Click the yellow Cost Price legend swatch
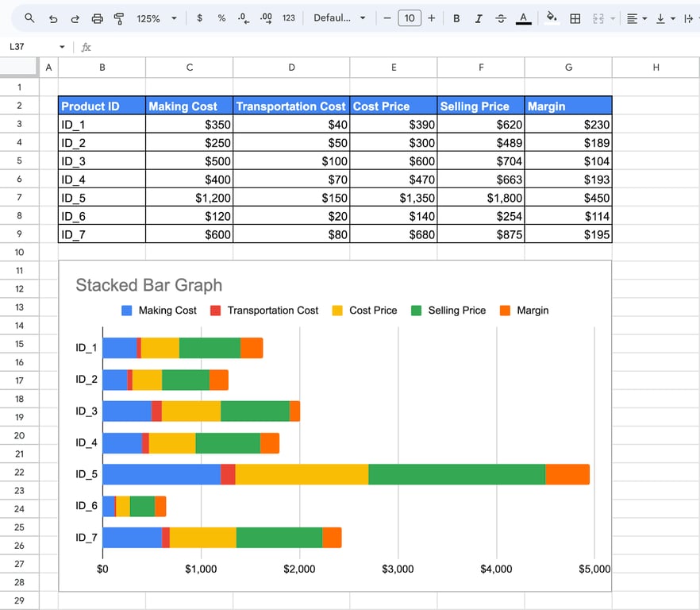Screen dimensions: 700x610 pos(337,311)
